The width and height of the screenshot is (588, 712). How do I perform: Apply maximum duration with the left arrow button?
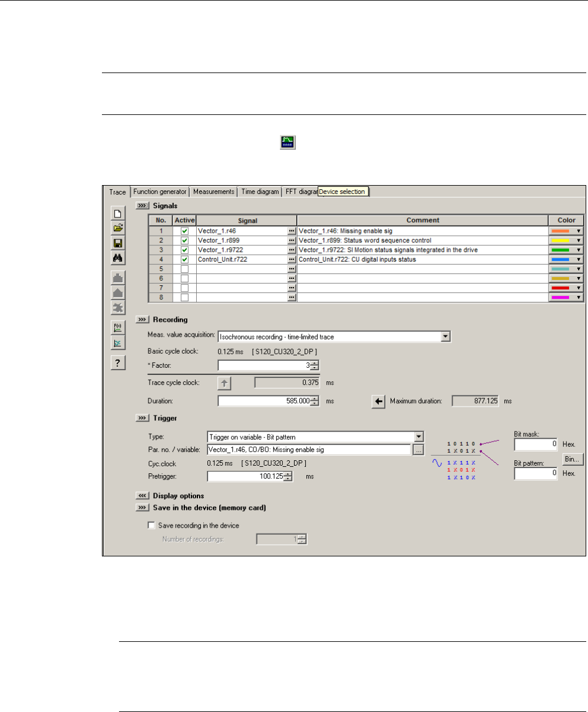[378, 401]
